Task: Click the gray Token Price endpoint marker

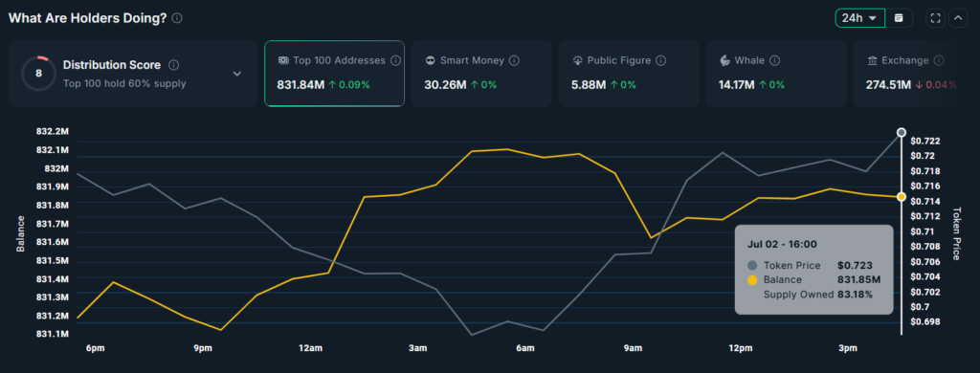Action: pos(902,132)
